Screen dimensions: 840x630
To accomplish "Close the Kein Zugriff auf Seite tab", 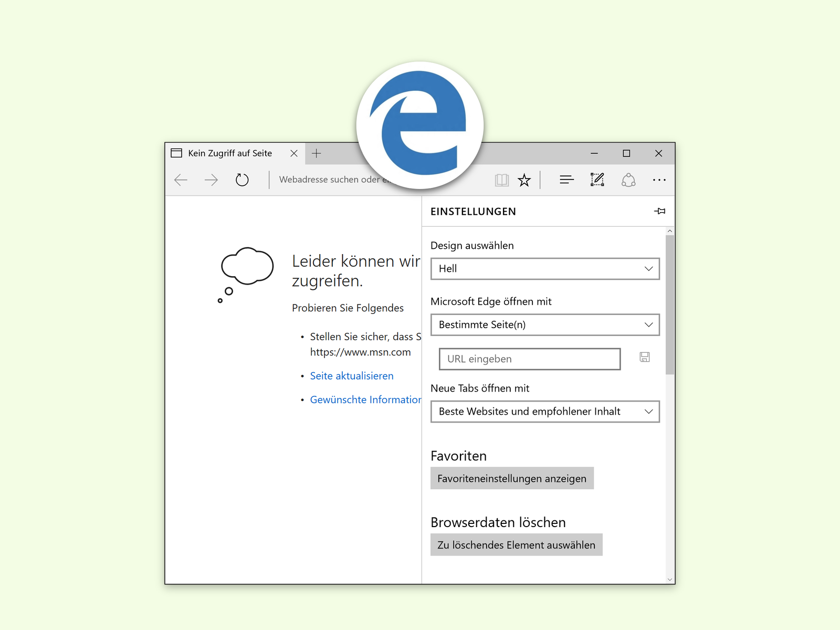I will coord(294,153).
